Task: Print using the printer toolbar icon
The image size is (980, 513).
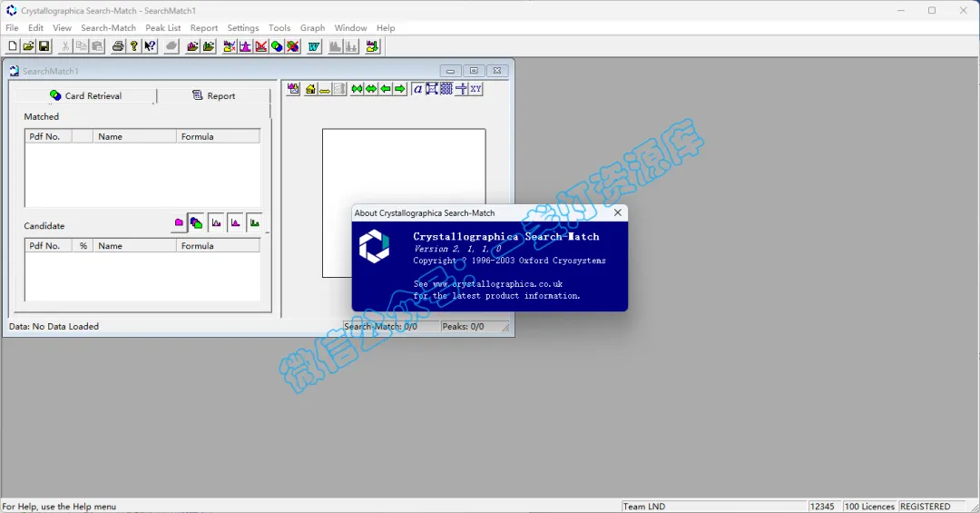Action: (117, 46)
